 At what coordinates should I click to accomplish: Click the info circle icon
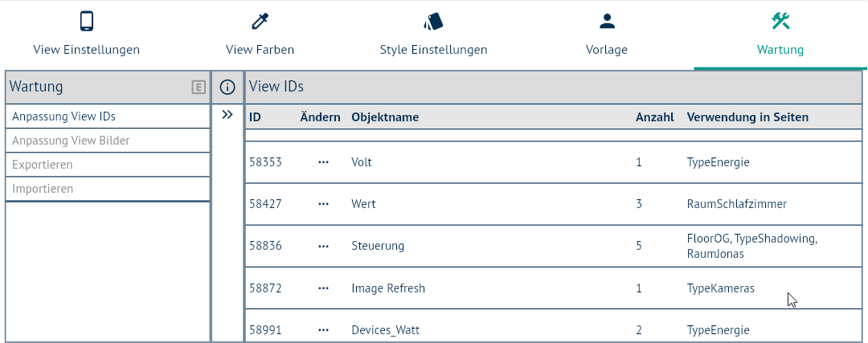(x=227, y=87)
